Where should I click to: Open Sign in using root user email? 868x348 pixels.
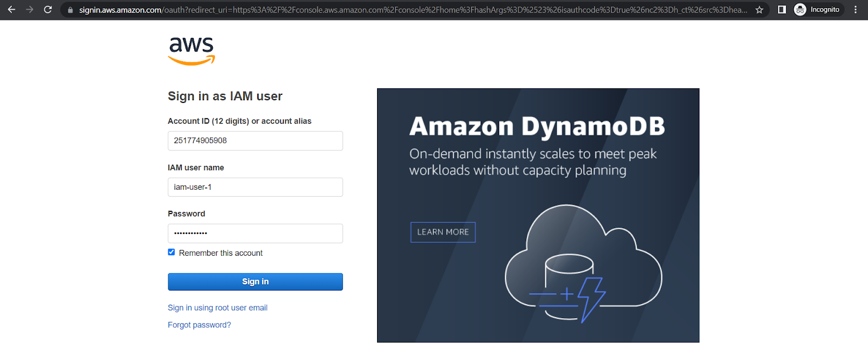coord(218,308)
